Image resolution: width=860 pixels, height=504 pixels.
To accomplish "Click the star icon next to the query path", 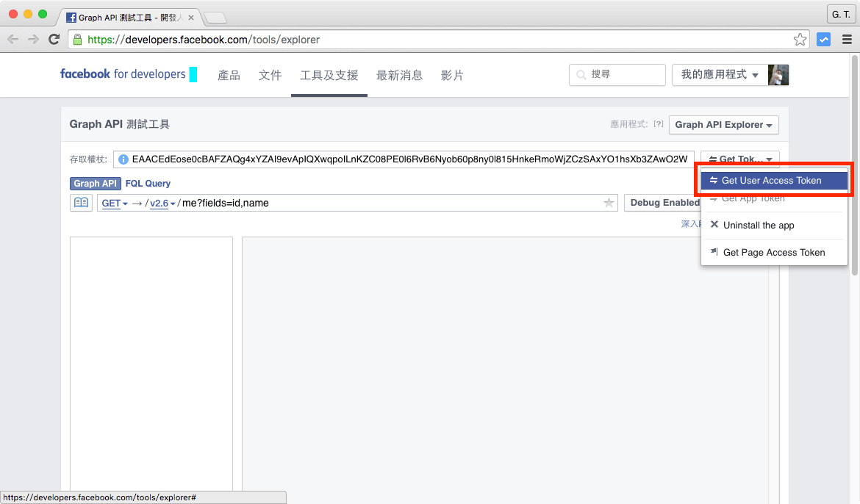I will coord(608,203).
